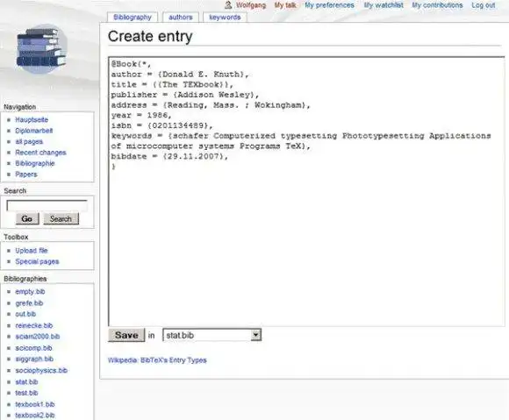Click the author = {Donald E. Knuth} line
The height and width of the screenshot is (420, 509).
180,75
